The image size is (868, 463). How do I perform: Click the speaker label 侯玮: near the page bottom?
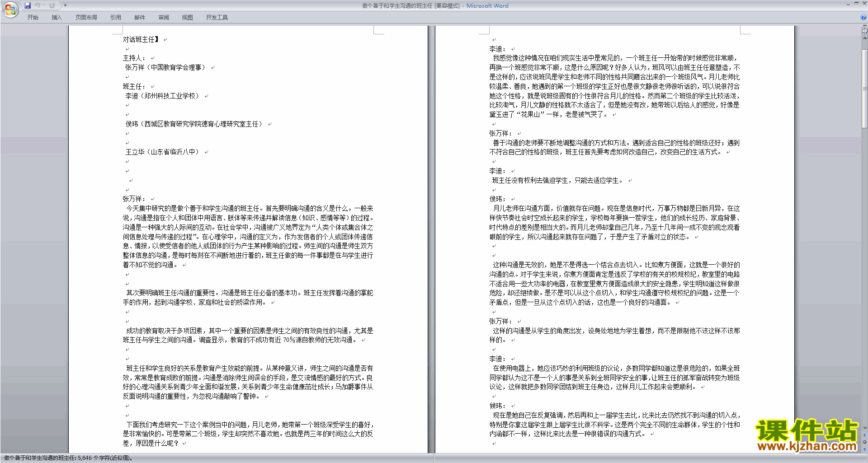[498, 406]
